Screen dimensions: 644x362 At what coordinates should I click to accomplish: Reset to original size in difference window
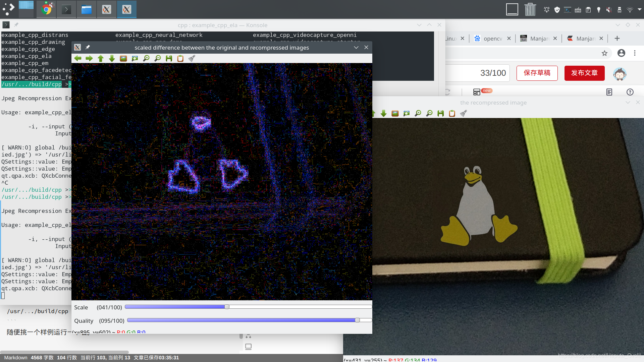pyautogui.click(x=123, y=58)
